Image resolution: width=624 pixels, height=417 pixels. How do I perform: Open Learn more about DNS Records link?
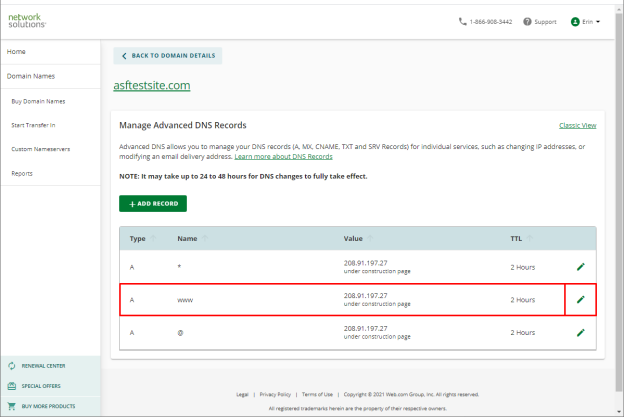pyautogui.click(x=283, y=156)
